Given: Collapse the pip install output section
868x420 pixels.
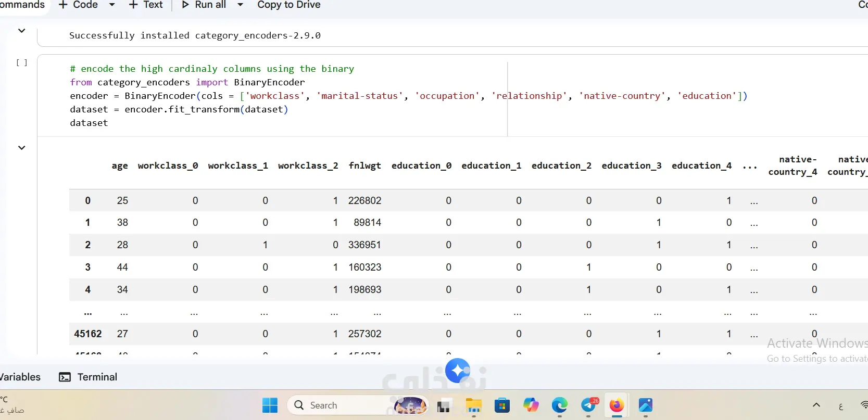Looking at the screenshot, I should [21, 31].
